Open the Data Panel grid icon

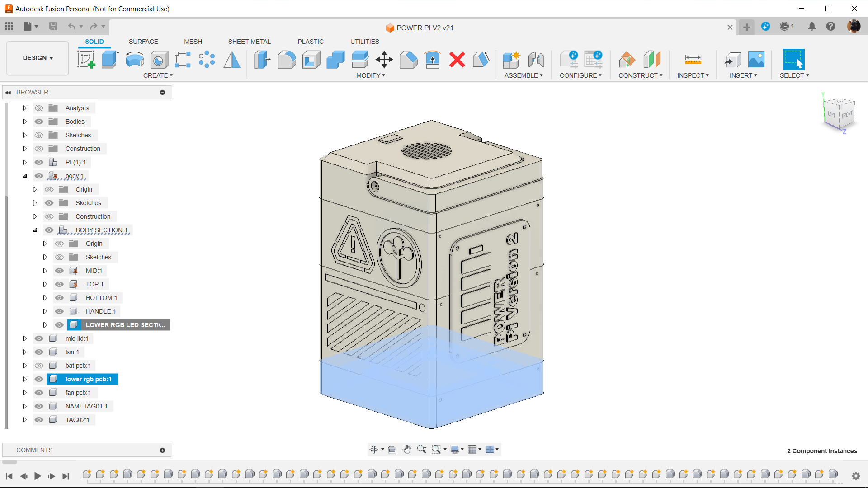(9, 26)
